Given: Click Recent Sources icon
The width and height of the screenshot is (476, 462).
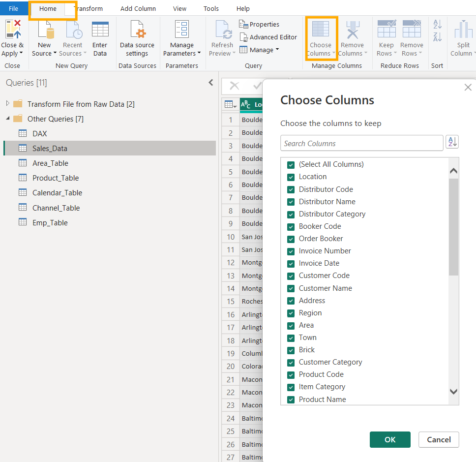Looking at the screenshot, I should (74, 30).
